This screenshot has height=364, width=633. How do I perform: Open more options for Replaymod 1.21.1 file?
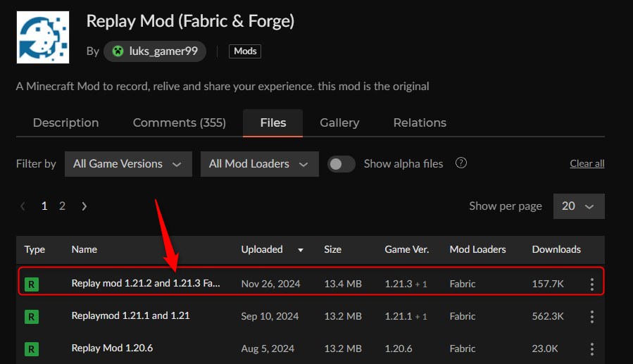pyautogui.click(x=592, y=317)
